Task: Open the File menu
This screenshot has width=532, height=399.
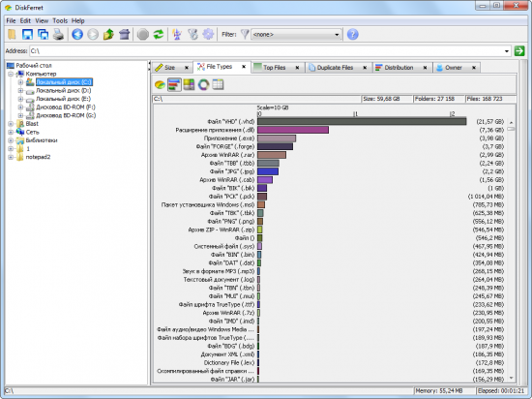Action: [11, 20]
